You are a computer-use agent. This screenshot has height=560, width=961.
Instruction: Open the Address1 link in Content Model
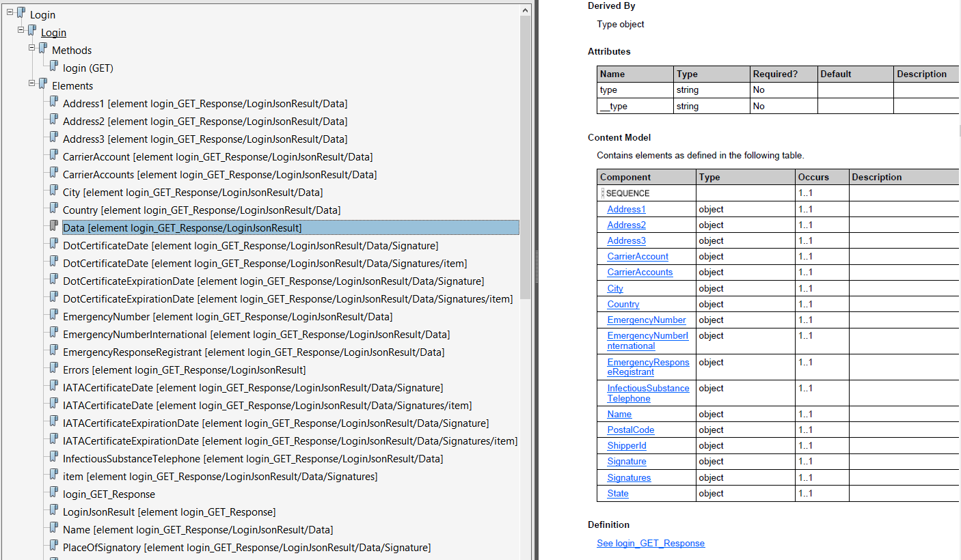click(626, 209)
